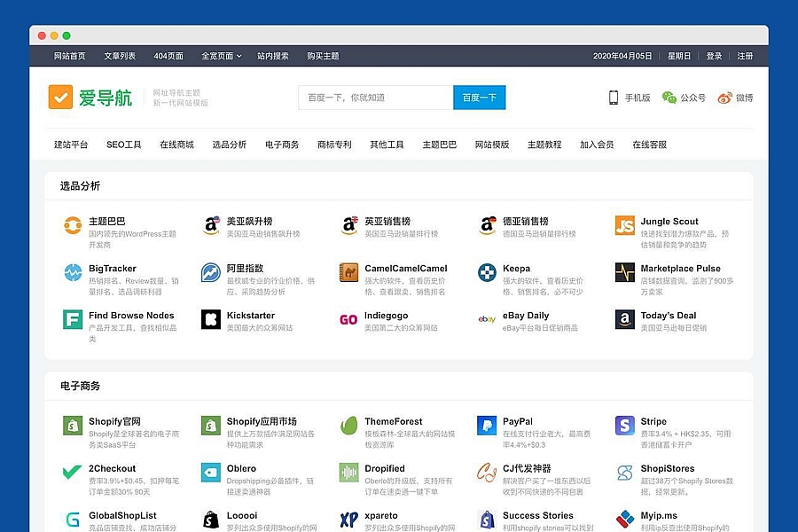Open the Indiegogo GO icon
798x532 pixels.
click(348, 319)
